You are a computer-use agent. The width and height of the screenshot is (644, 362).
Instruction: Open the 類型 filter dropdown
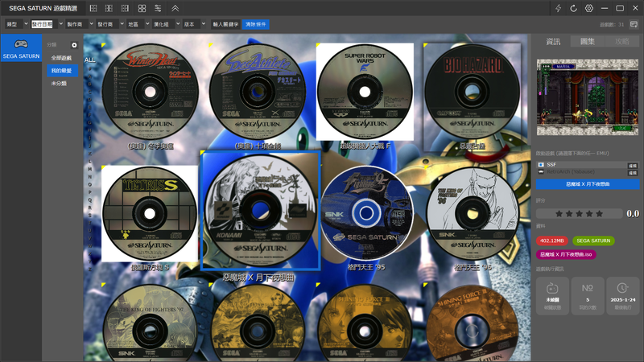point(17,24)
